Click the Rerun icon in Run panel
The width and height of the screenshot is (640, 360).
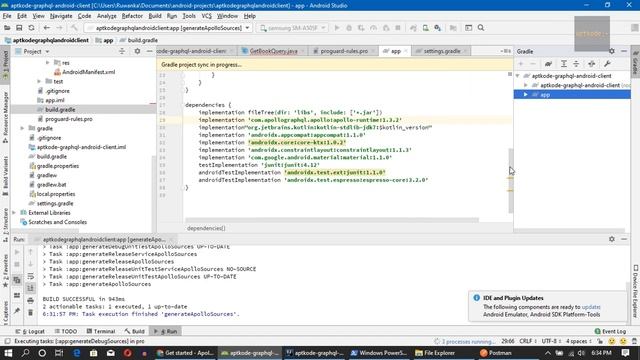(x=17, y=252)
